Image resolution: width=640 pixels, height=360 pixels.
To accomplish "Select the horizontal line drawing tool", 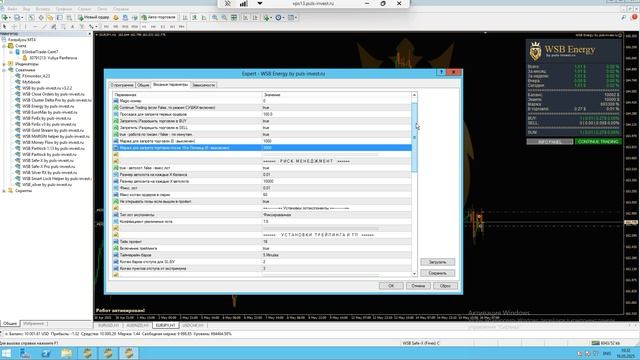I will (35, 27).
